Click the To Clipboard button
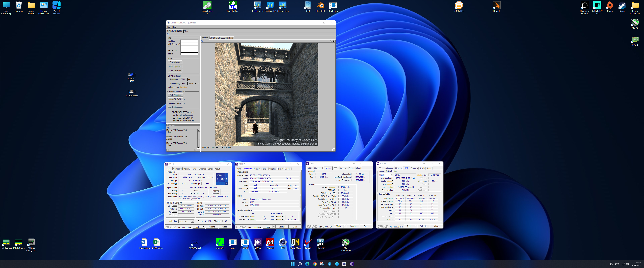 pyautogui.click(x=175, y=67)
